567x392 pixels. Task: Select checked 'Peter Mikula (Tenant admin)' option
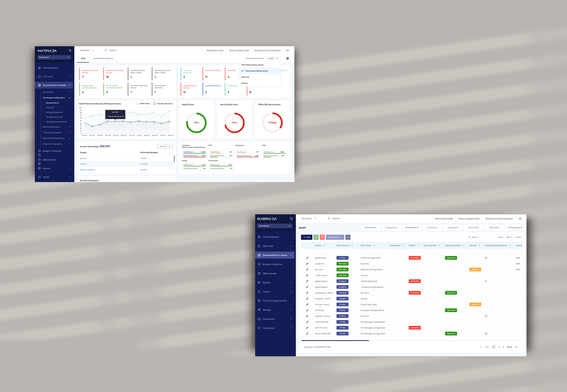[260, 71]
